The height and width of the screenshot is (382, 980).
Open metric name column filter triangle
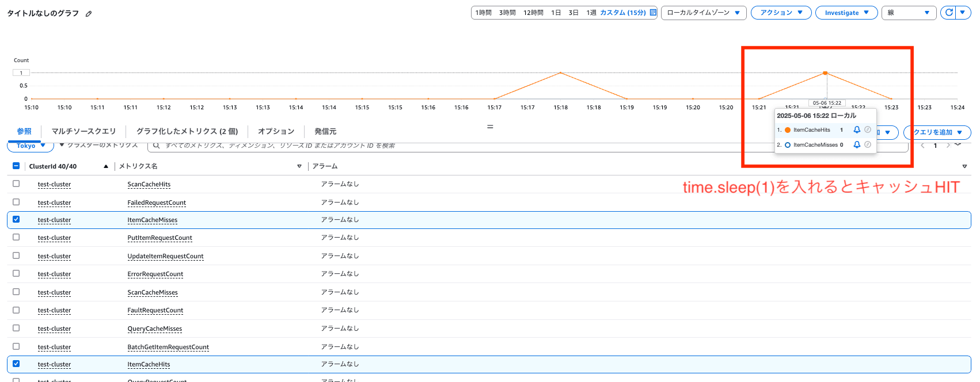(299, 166)
